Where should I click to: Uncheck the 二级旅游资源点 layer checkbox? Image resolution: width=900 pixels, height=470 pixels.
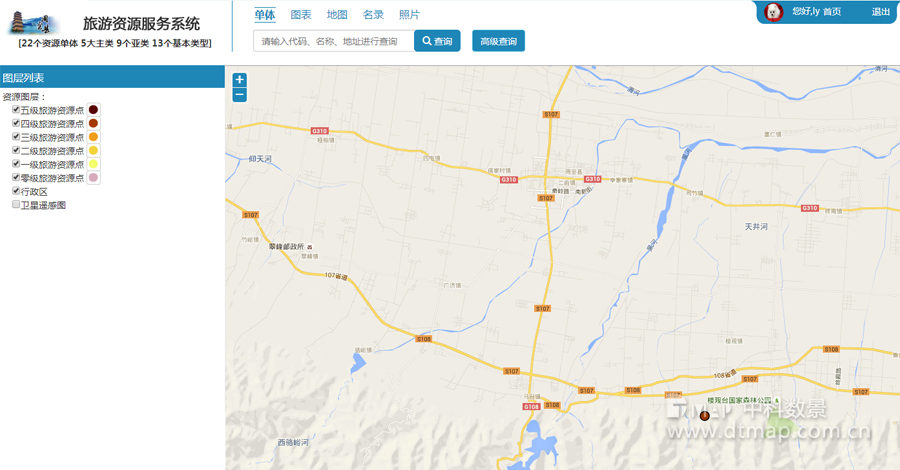pos(16,150)
